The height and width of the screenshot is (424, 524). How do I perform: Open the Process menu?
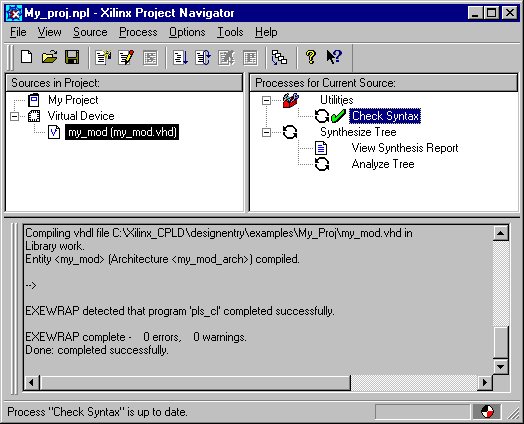(x=138, y=32)
